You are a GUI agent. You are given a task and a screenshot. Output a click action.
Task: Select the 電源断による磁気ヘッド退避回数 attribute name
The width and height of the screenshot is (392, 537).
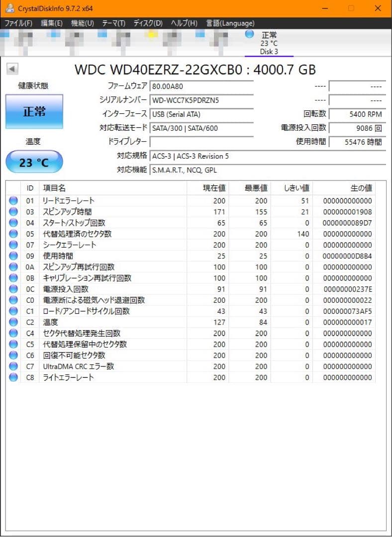[94, 300]
